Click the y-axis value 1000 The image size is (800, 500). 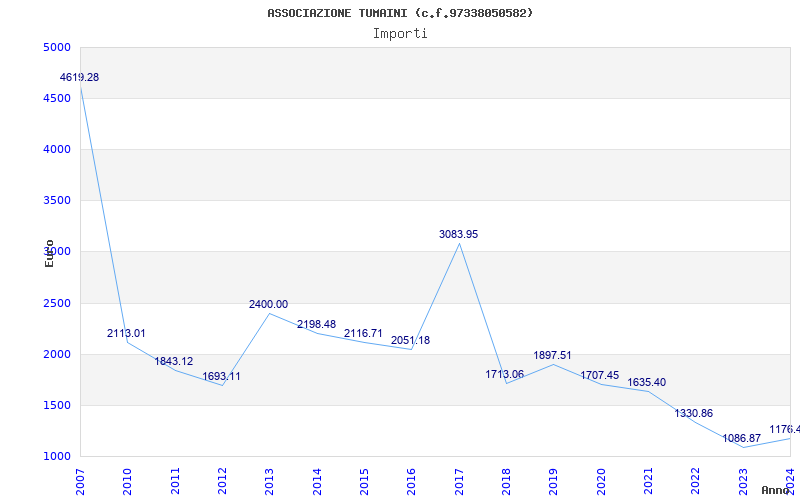tap(57, 457)
